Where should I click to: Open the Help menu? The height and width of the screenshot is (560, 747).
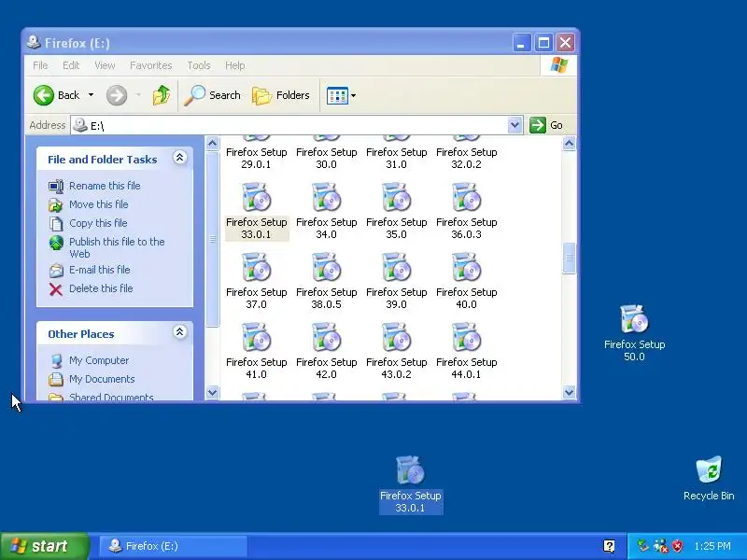coord(235,65)
